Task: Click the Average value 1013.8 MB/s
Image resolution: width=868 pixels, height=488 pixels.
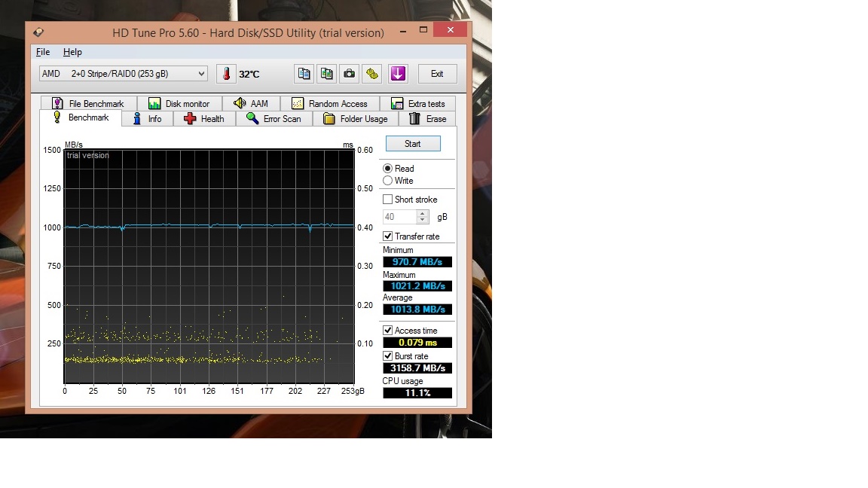Action: (x=417, y=310)
